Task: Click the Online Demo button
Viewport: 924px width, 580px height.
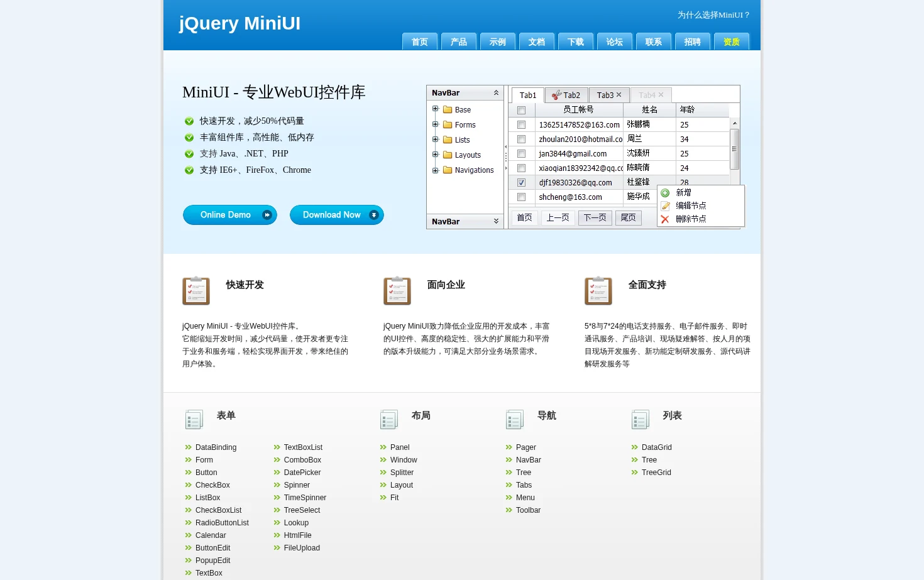Action: pos(230,215)
